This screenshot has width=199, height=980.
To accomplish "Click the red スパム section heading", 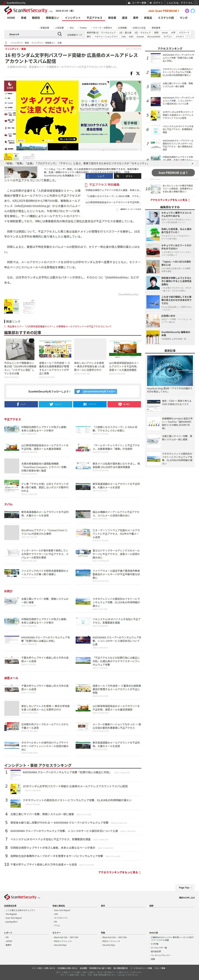I will (x=8, y=504).
